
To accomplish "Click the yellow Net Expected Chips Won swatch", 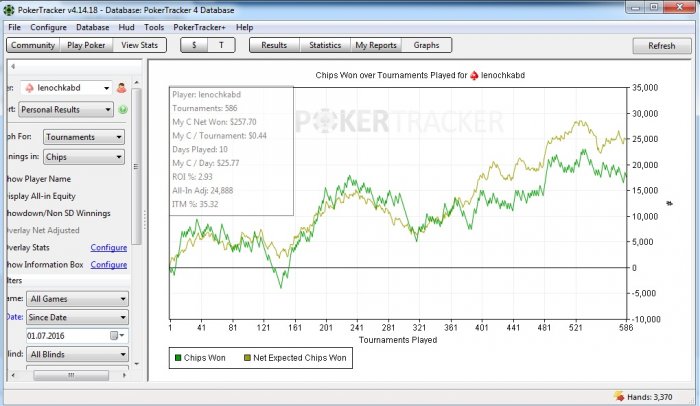I will coord(247,358).
